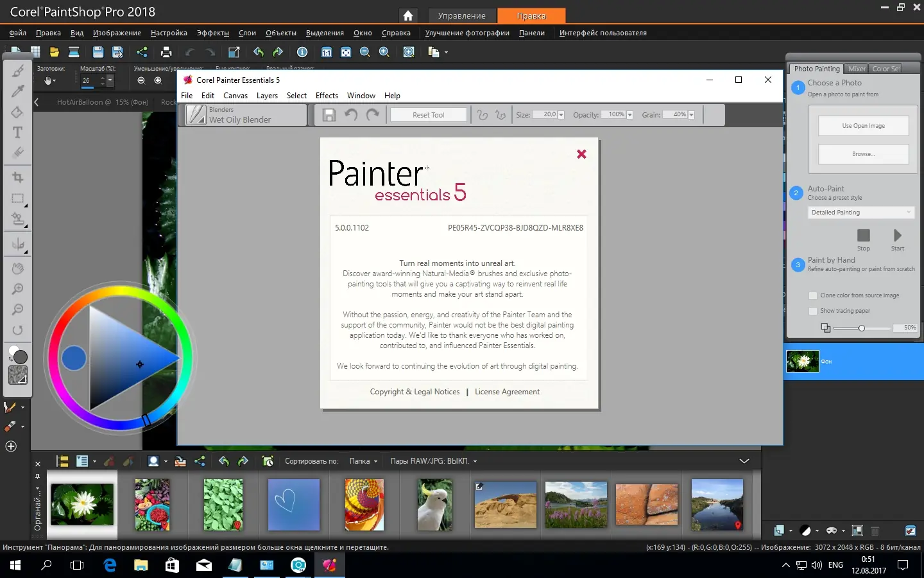Open the Папка sort-by dropdown
The image size is (924, 578).
[x=363, y=461]
